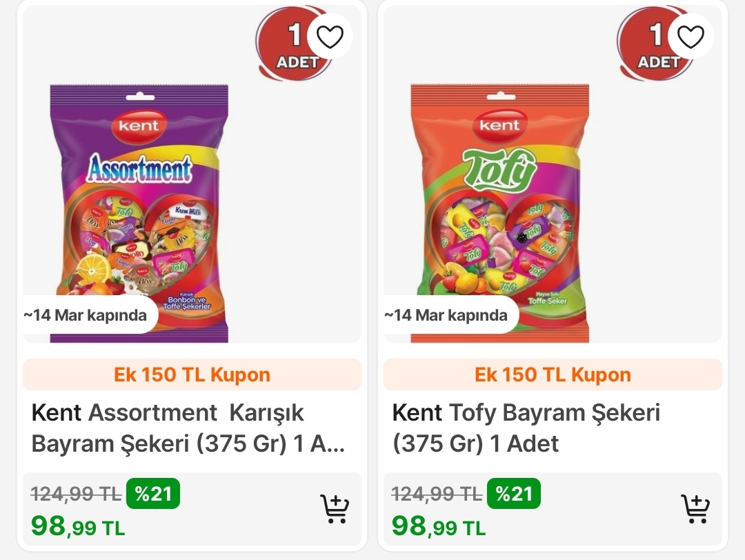Favorite the Kent Assortment product with heart icon
The height and width of the screenshot is (560, 745).
tap(330, 37)
